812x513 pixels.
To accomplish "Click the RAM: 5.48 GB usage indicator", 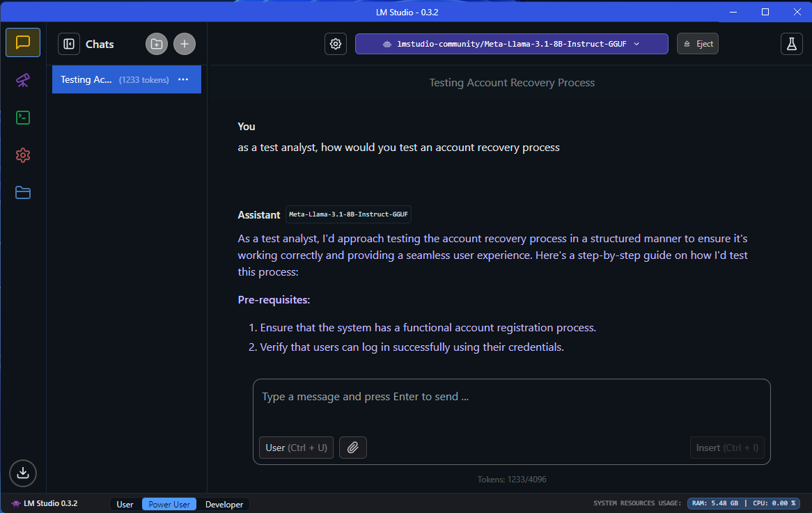I will coord(715,503).
